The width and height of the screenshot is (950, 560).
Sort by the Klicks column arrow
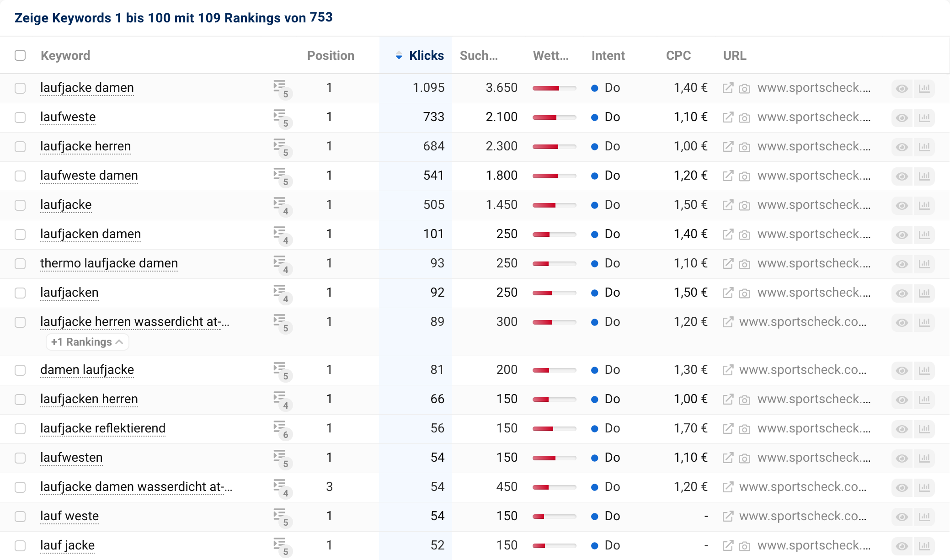pos(399,56)
